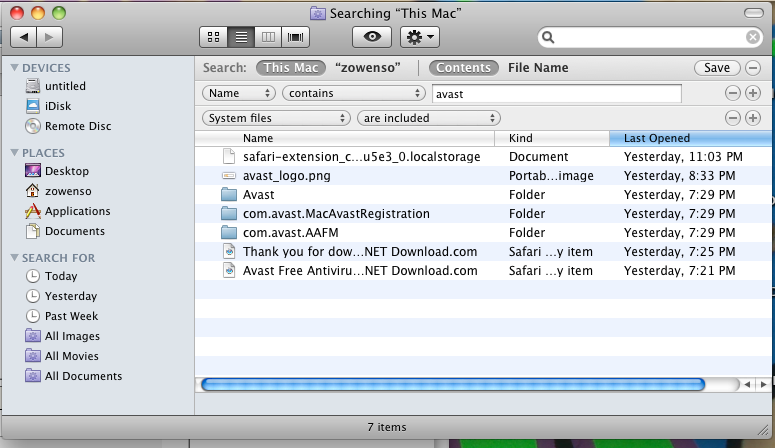Sort results by the Name column
Viewport: 775px width, 448px height.
pos(344,138)
